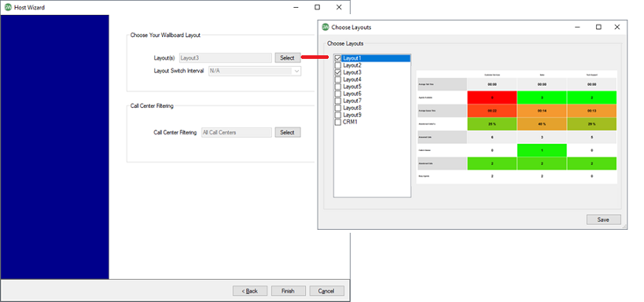The height and width of the screenshot is (302, 644).
Task: Enable the Layout9 checkbox
Action: point(338,115)
